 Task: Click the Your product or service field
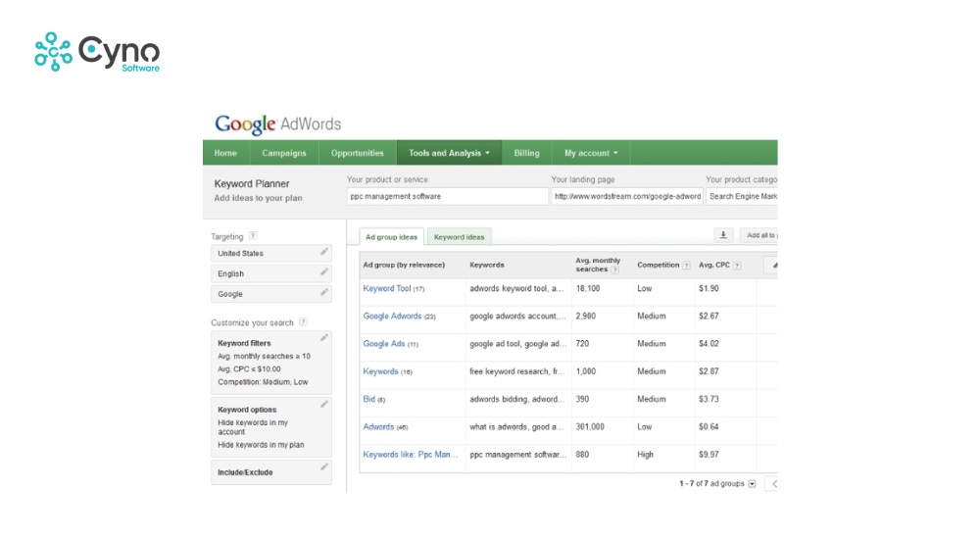(447, 196)
